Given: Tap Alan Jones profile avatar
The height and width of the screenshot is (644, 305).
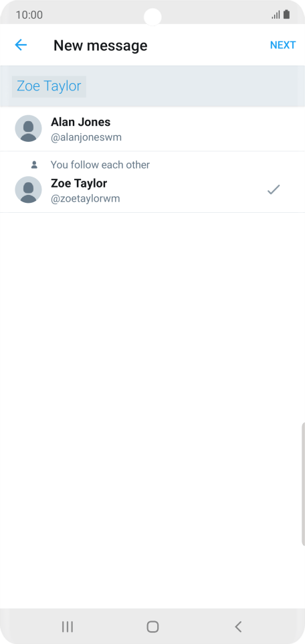Looking at the screenshot, I should click(28, 129).
